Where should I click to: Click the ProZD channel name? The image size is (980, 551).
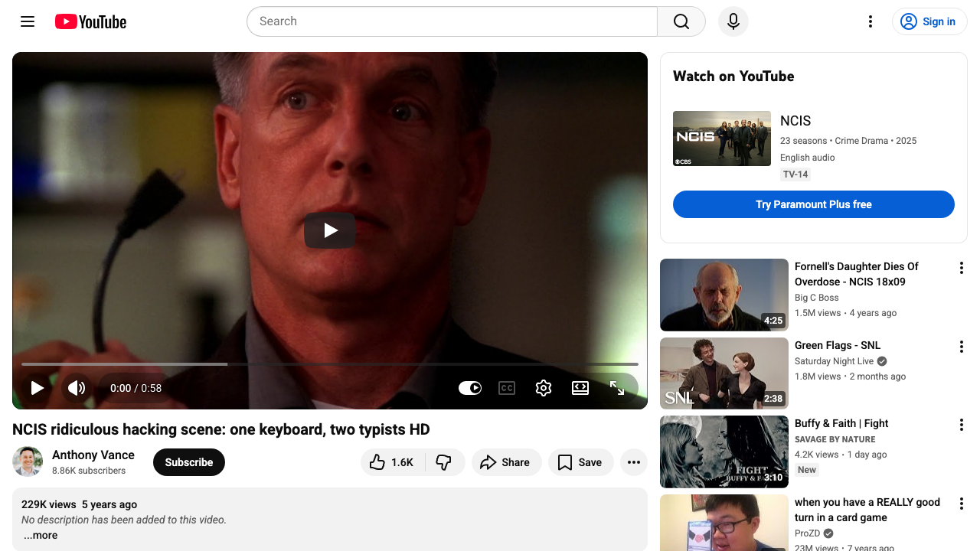(807, 533)
